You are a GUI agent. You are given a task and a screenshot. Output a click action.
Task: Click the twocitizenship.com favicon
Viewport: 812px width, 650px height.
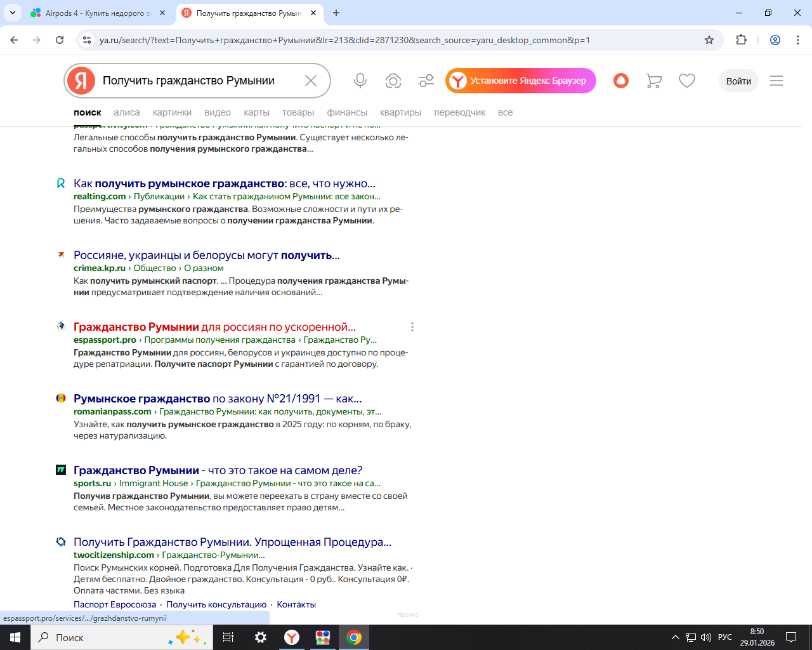coord(61,542)
